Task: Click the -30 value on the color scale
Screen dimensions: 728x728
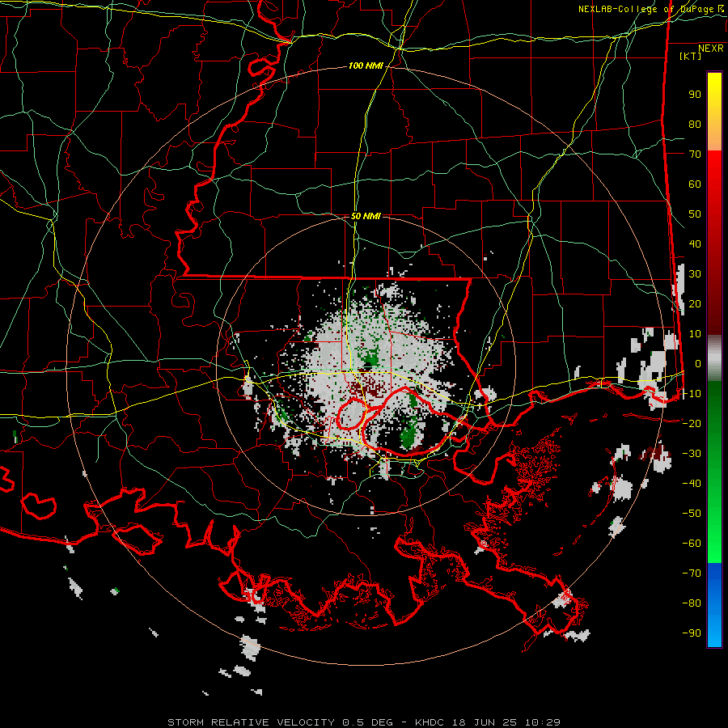Action: click(692, 454)
